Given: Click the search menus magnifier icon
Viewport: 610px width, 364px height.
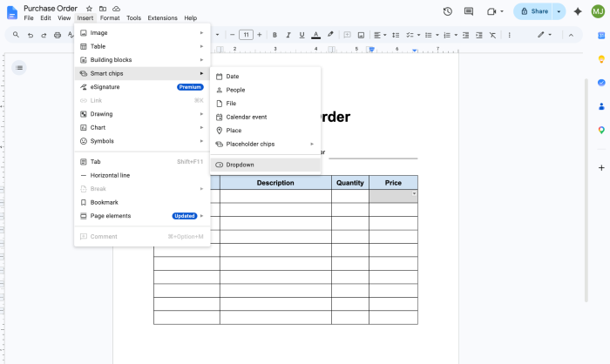Looking at the screenshot, I should 16,35.
